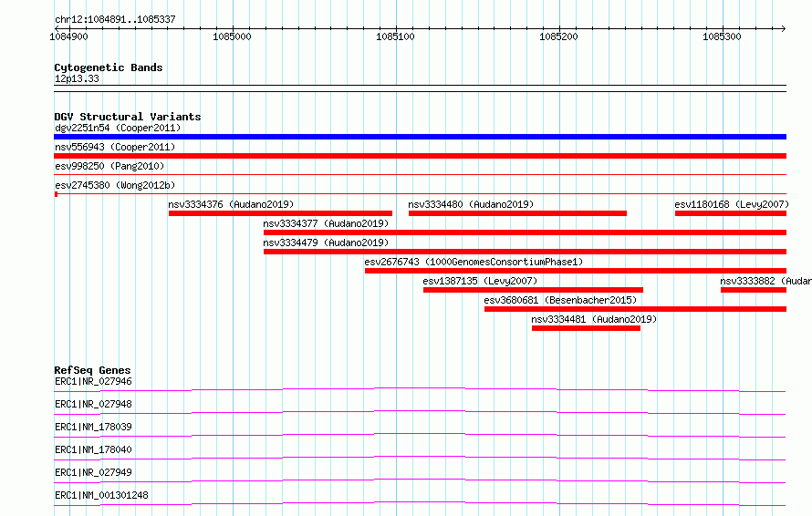Click the dgv2251n54 (Cooper2011) blue variant bar
The width and height of the screenshot is (812, 516).
420,137
